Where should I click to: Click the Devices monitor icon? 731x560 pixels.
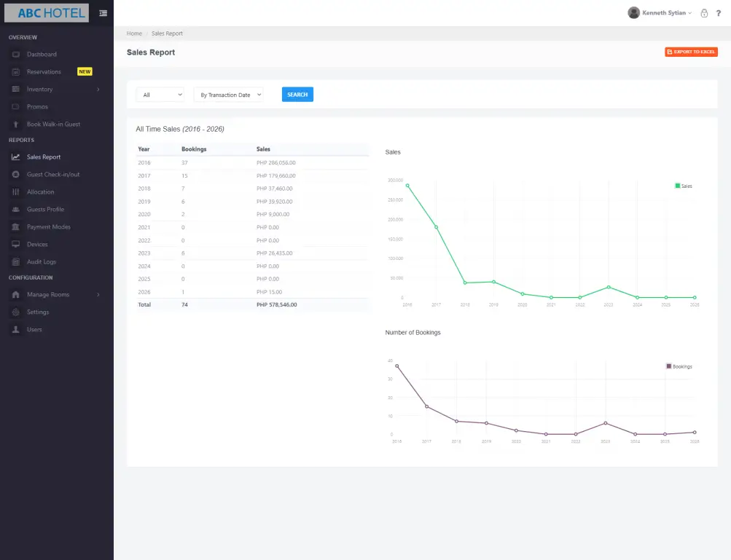pos(16,244)
